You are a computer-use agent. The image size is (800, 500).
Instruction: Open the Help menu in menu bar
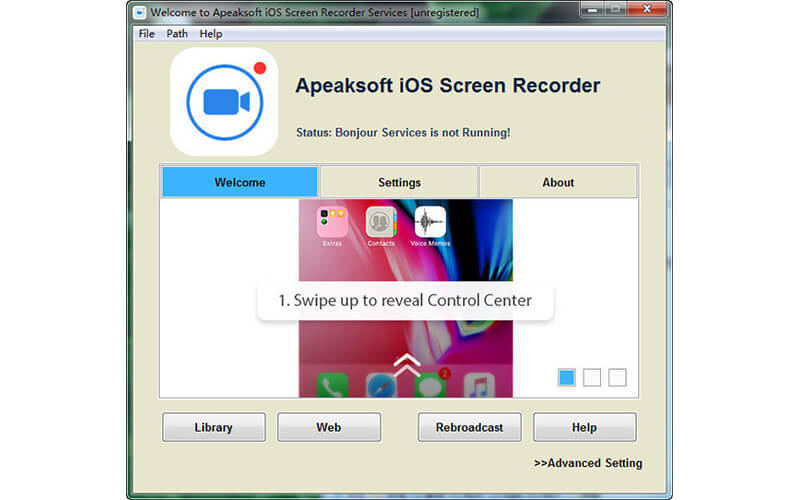coord(211,34)
